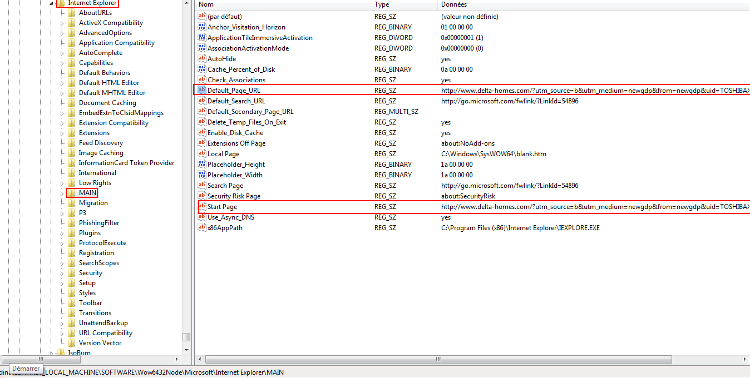Select the Styles key in the tree
750x378 pixels.
pyautogui.click(x=87, y=292)
